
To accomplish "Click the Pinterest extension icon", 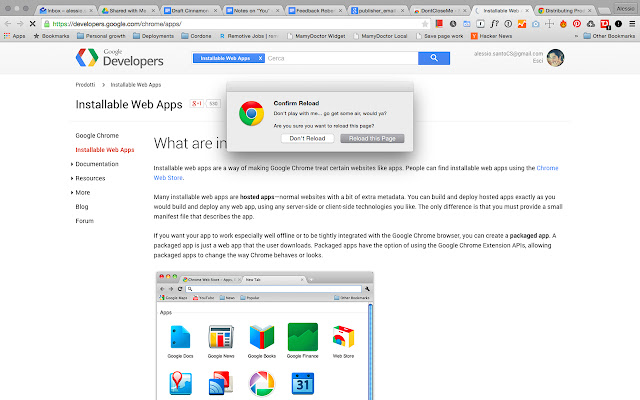I will click(577, 24).
